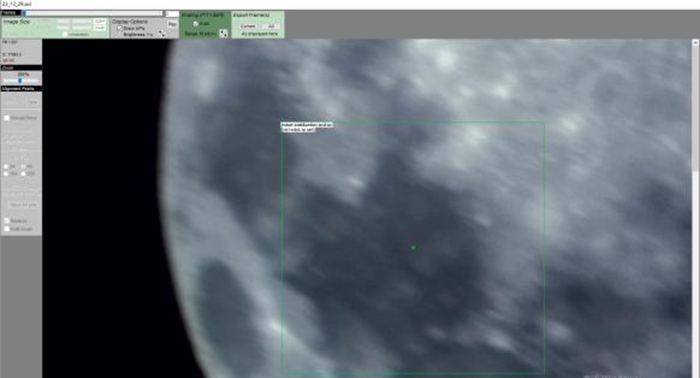Select the 48 AP size radio button

click(23, 166)
